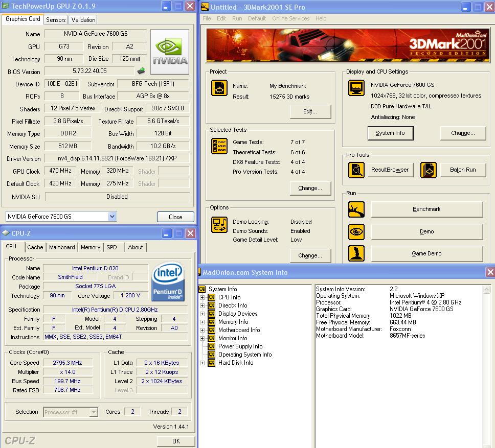The width and height of the screenshot is (495, 448).
Task: Open the GPU selection dropdown in GPU-Z
Action: [112, 217]
